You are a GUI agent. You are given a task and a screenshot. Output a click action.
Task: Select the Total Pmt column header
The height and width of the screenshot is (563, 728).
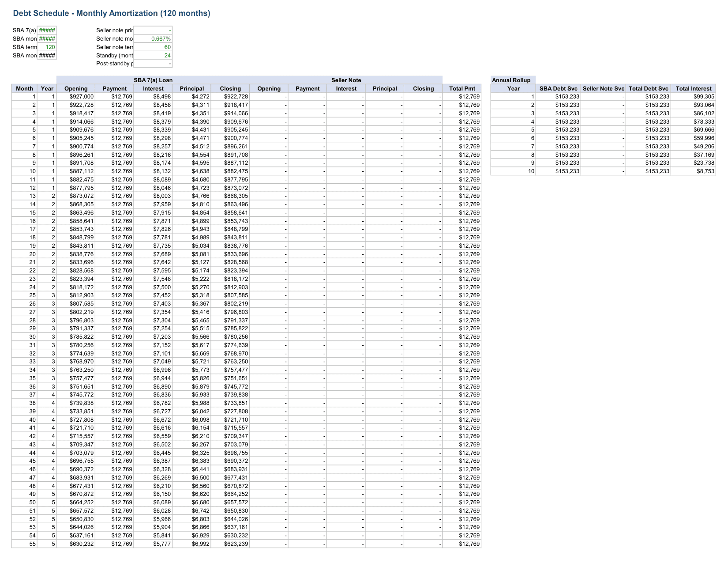tap(462, 88)
